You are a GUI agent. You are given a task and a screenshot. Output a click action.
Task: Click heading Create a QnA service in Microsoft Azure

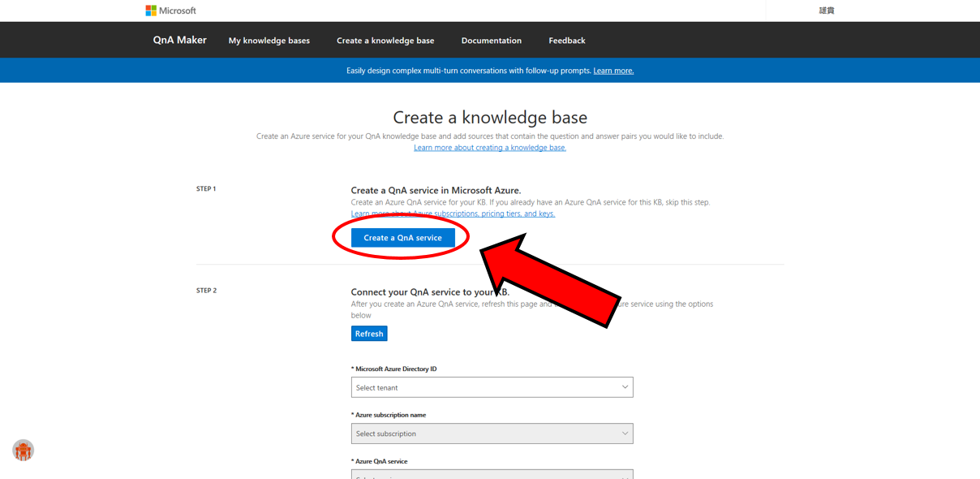pyautogui.click(x=436, y=191)
